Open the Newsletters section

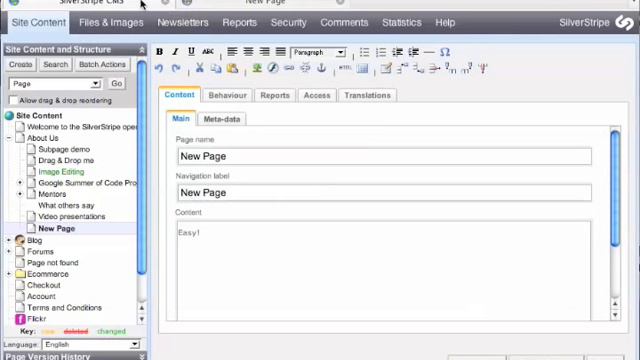pos(183,22)
